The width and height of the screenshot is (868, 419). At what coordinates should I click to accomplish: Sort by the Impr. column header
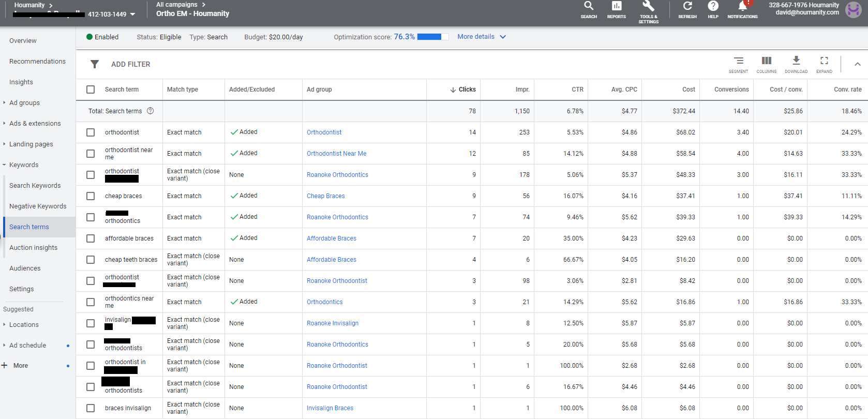[522, 89]
